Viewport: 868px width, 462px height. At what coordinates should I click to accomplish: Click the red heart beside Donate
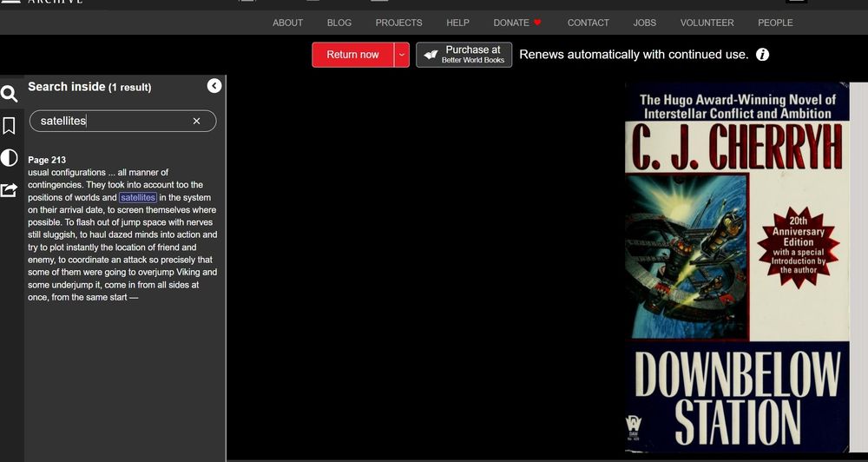point(537,23)
